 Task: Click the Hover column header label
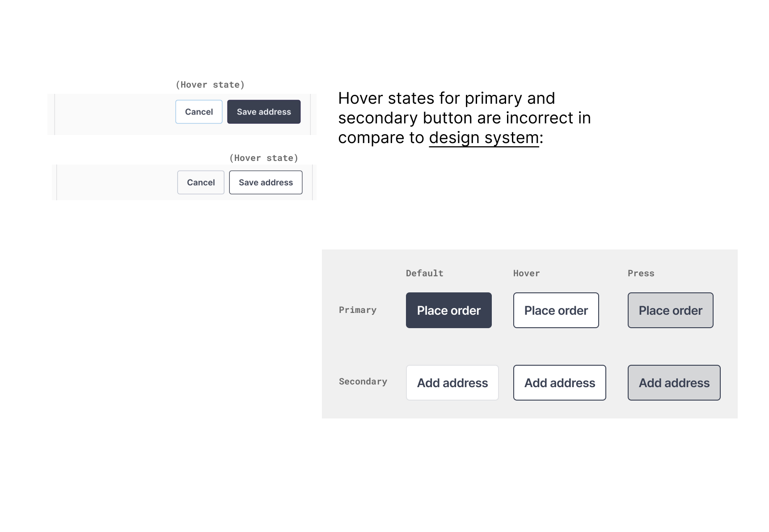click(x=526, y=273)
